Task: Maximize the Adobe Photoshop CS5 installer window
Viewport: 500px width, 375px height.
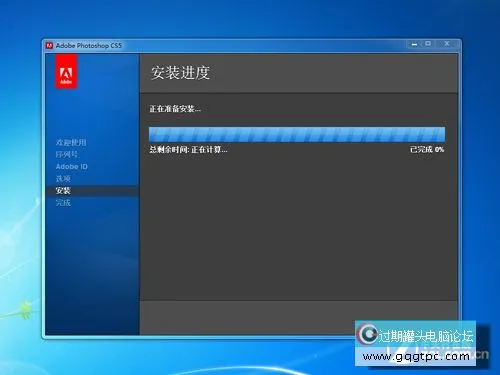Action: click(x=428, y=44)
